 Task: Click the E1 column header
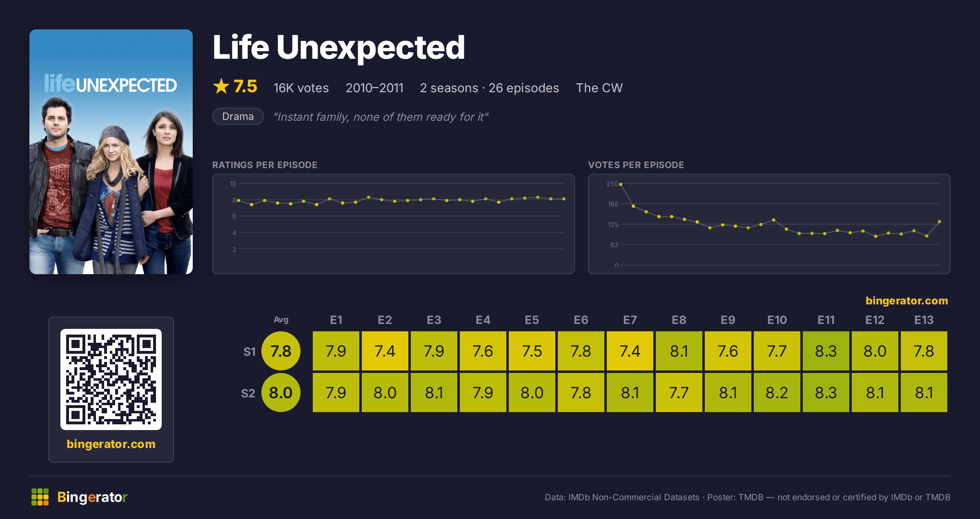336,320
